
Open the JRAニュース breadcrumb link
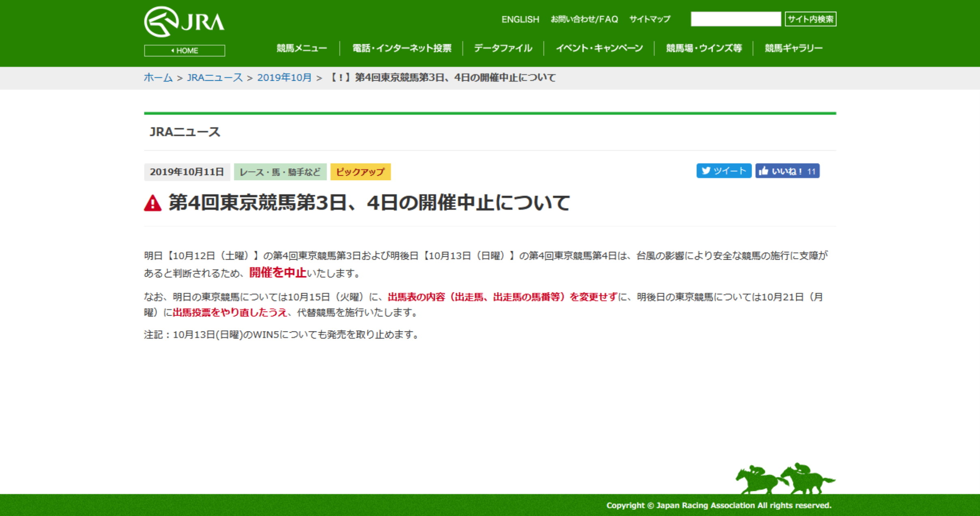pyautogui.click(x=215, y=77)
